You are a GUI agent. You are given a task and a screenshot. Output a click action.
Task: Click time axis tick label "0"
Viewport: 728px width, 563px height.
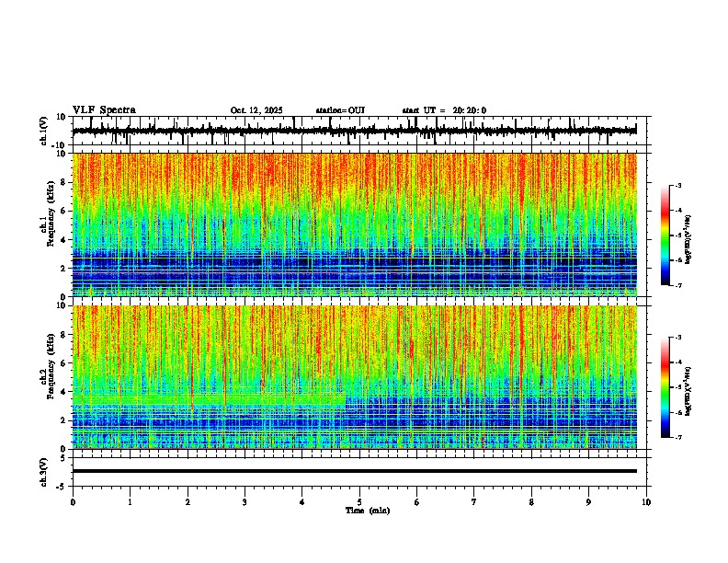tap(73, 502)
